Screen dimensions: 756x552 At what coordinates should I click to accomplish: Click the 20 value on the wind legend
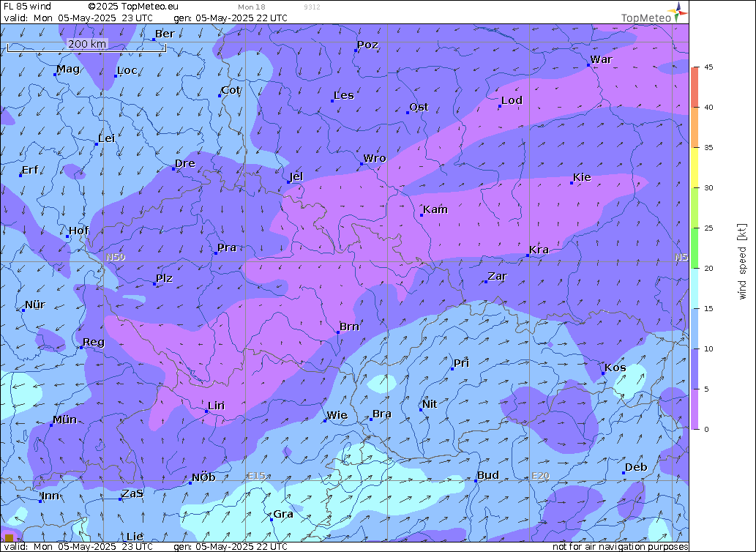point(708,269)
